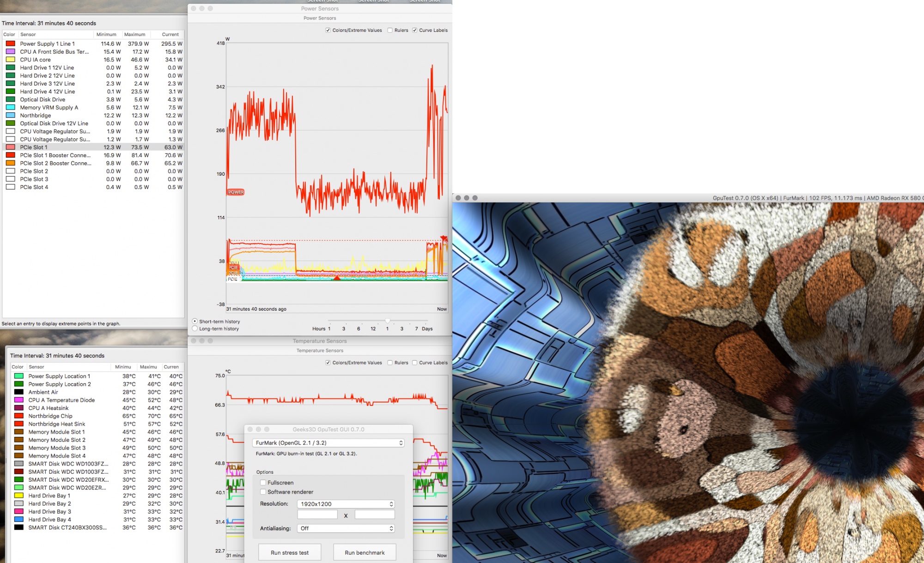
Task: Click the PCIe Slot 1 color swatch
Action: [11, 147]
